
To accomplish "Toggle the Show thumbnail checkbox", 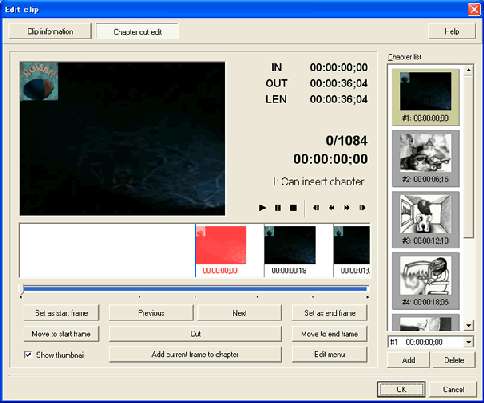I will pyautogui.click(x=28, y=355).
